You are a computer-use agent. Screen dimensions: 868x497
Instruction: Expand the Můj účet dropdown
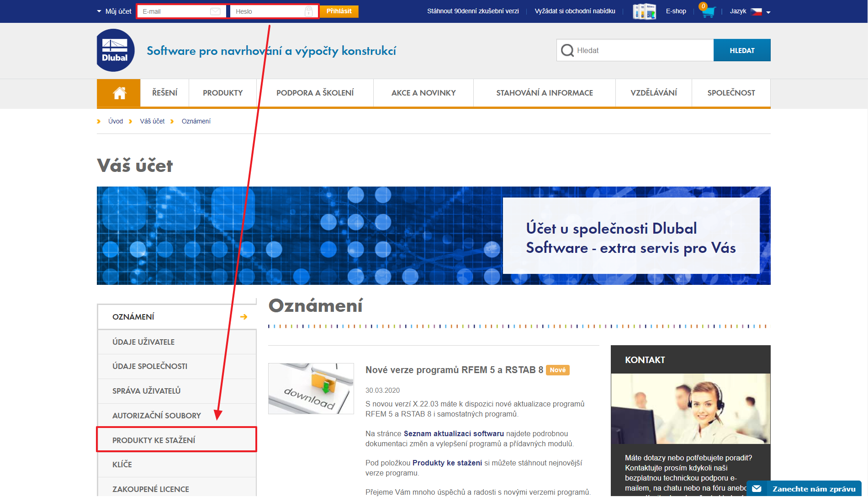click(x=114, y=11)
